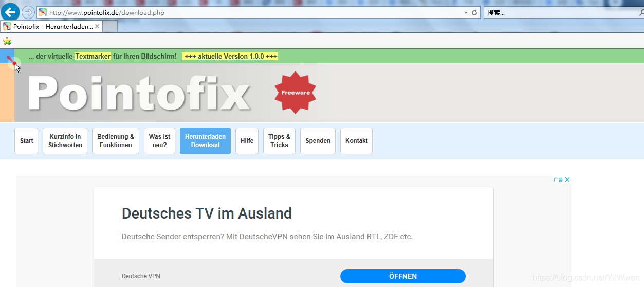Close the Pointofix browser tab

pyautogui.click(x=97, y=26)
